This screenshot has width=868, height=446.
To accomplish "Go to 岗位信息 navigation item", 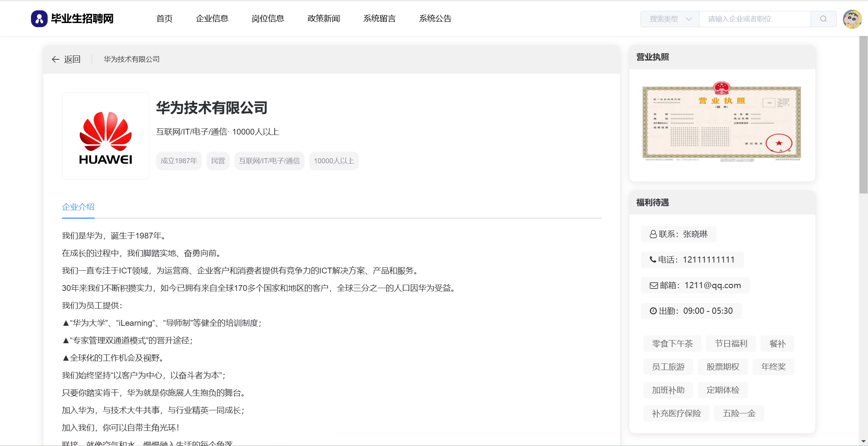I will [268, 19].
